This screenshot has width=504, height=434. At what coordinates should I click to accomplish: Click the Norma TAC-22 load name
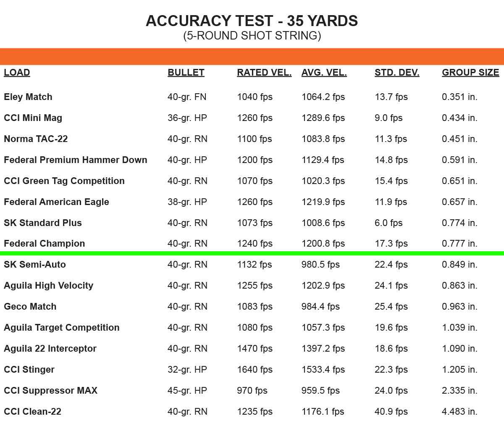coord(36,139)
